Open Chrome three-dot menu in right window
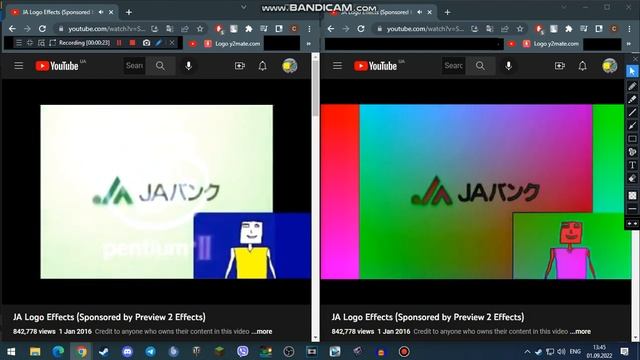The width and height of the screenshot is (640, 360). point(629,29)
